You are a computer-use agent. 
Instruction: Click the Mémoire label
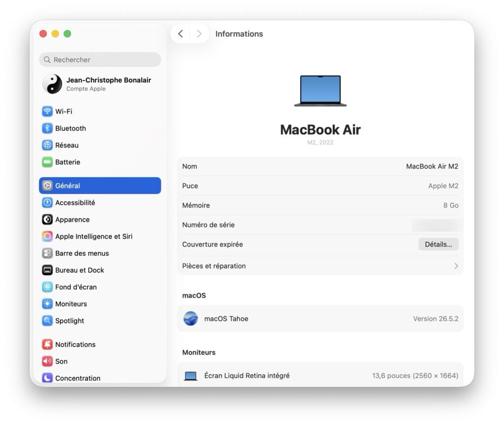pyautogui.click(x=196, y=205)
